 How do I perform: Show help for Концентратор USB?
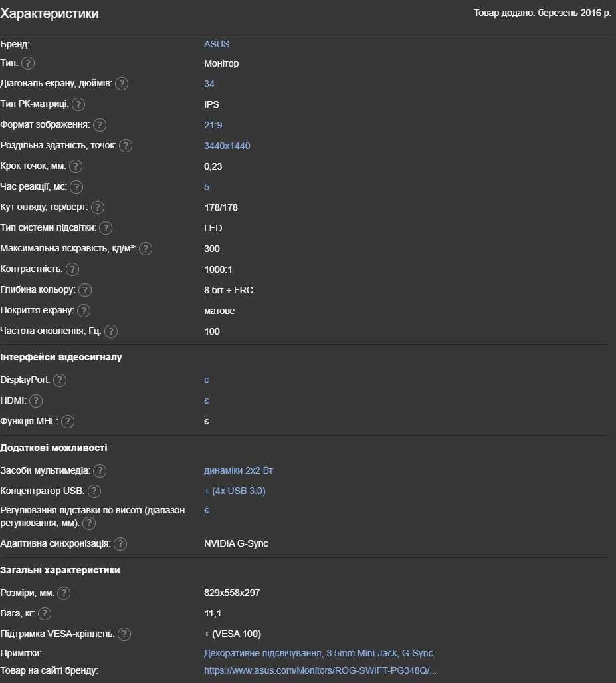click(x=94, y=491)
